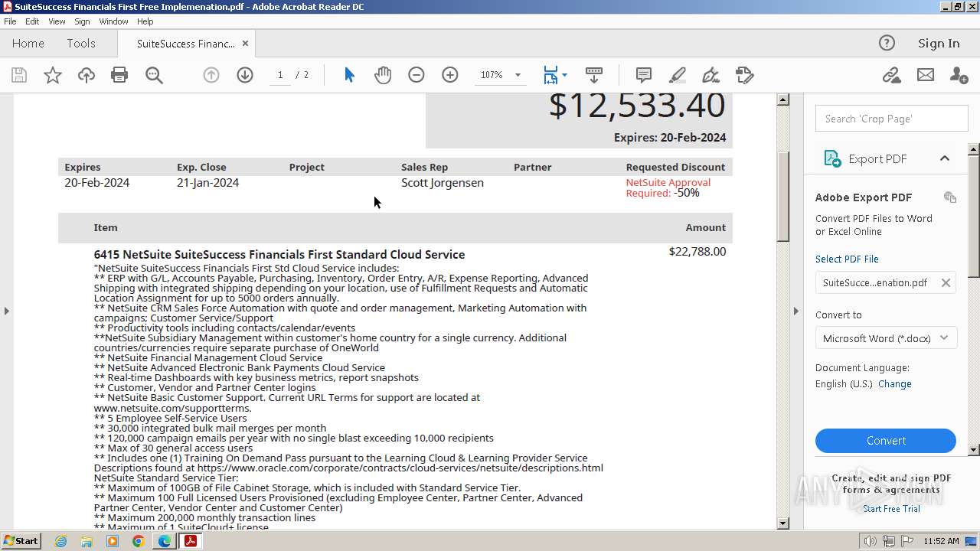Viewport: 980px width, 551px height.
Task: Open File Explorer from taskbar
Action: (87, 541)
